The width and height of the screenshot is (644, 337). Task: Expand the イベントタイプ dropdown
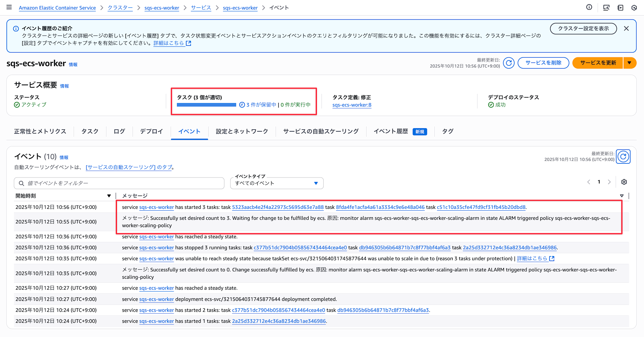277,183
